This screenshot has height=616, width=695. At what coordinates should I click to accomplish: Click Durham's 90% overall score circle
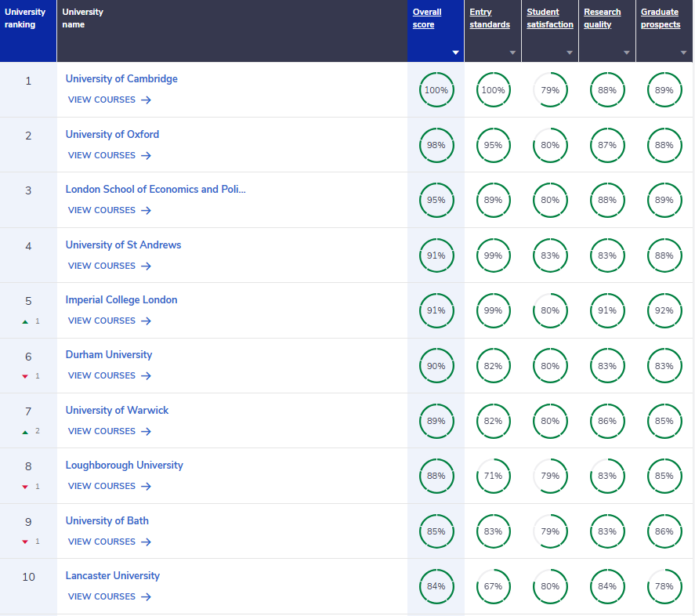[436, 366]
